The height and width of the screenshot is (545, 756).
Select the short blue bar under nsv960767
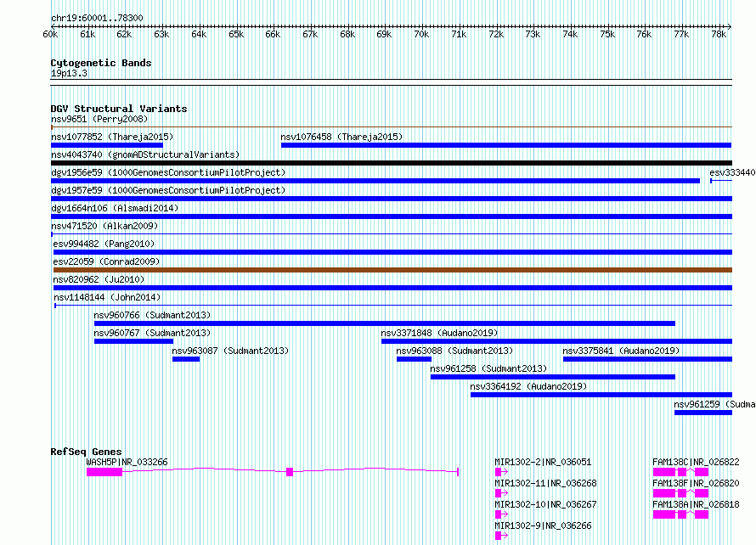pyautogui.click(x=133, y=341)
